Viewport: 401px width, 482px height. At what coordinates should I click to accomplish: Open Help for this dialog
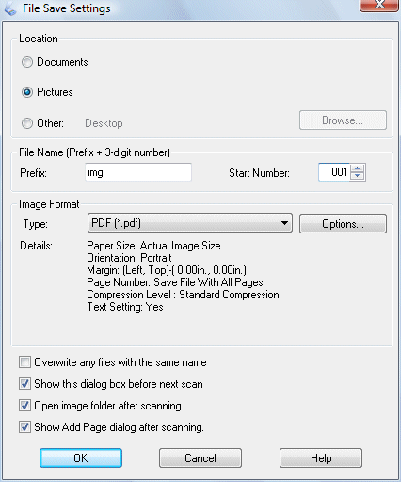[x=321, y=458]
